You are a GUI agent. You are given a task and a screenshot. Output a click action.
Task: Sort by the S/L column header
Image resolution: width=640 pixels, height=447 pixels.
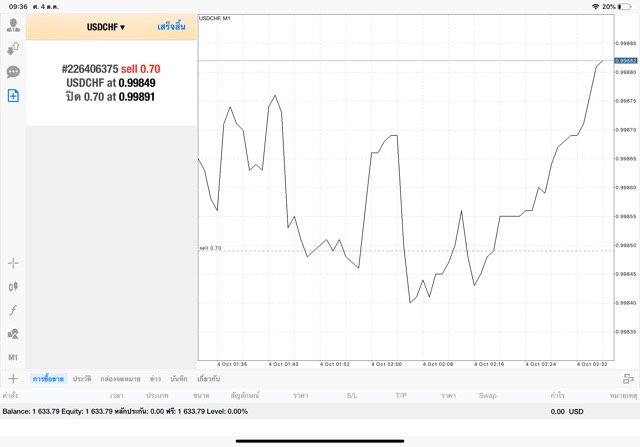[352, 396]
